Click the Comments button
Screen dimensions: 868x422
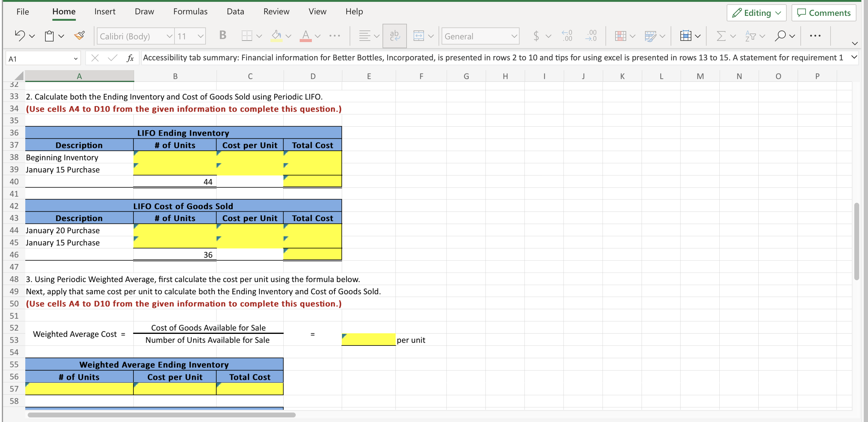(x=824, y=13)
